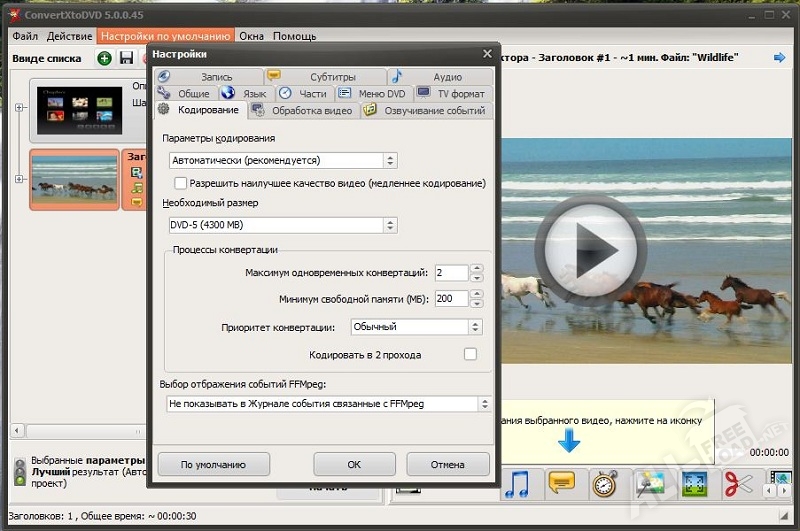Image resolution: width=800 pixels, height=531 pixels.
Task: Click the floppy disk save icon
Action: [x=126, y=58]
